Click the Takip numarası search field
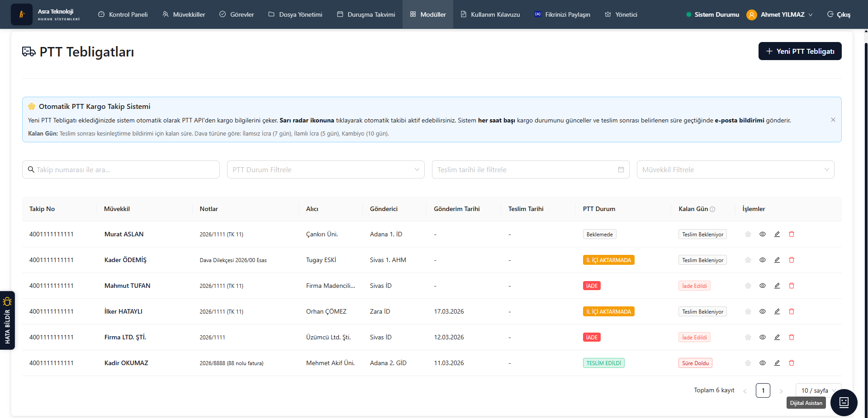Screen dimensions: 868x418 click(121, 169)
